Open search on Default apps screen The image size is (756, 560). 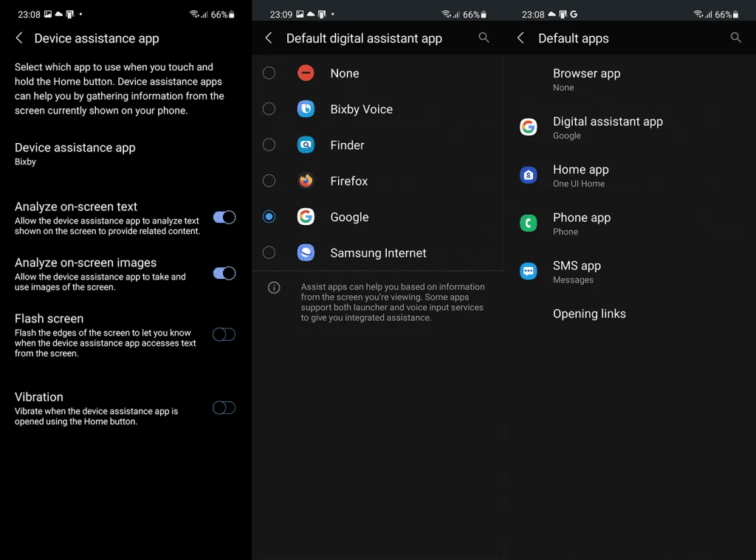coord(735,38)
